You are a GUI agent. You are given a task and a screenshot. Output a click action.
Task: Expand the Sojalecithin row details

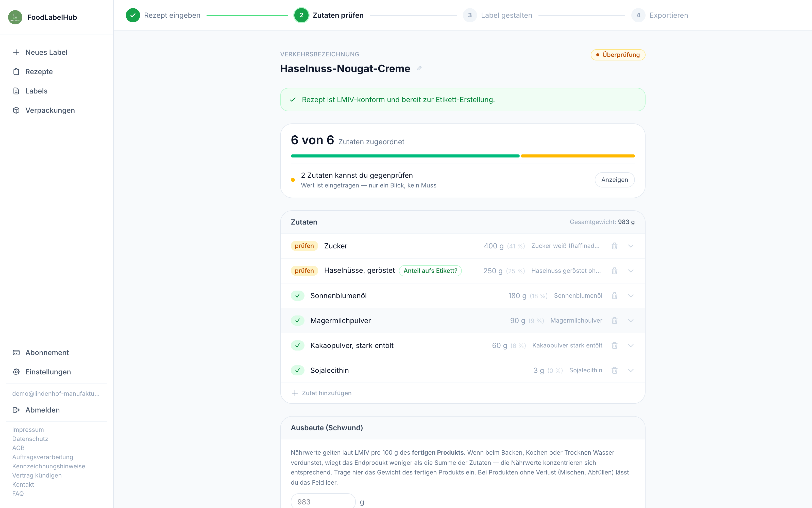[631, 370]
